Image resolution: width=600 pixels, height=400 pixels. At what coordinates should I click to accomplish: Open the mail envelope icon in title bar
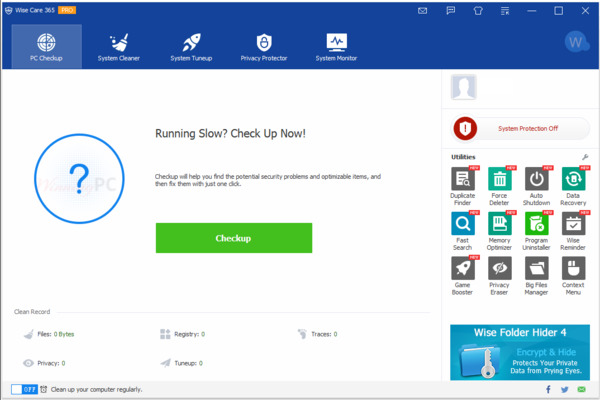(422, 11)
